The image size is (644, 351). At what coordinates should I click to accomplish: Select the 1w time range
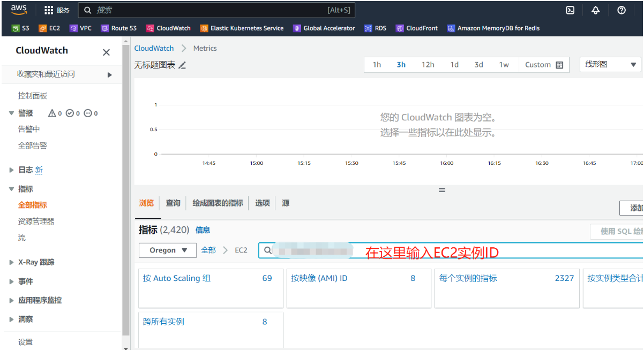tap(504, 65)
